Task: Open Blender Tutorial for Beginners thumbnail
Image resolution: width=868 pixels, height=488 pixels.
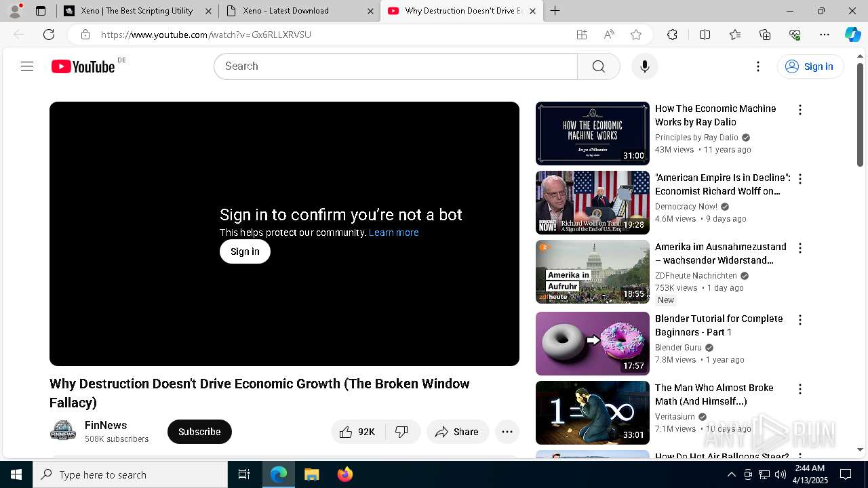Action: coord(593,344)
